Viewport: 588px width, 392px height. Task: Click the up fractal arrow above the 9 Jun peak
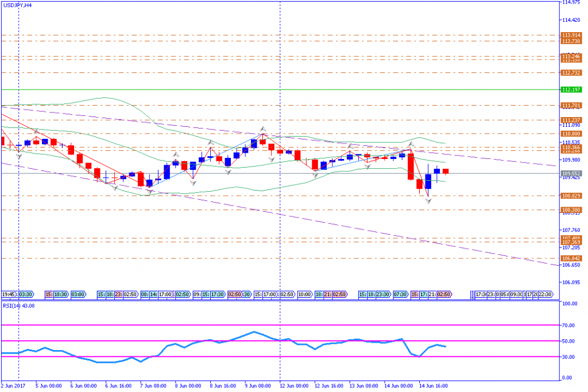pyautogui.click(x=263, y=129)
